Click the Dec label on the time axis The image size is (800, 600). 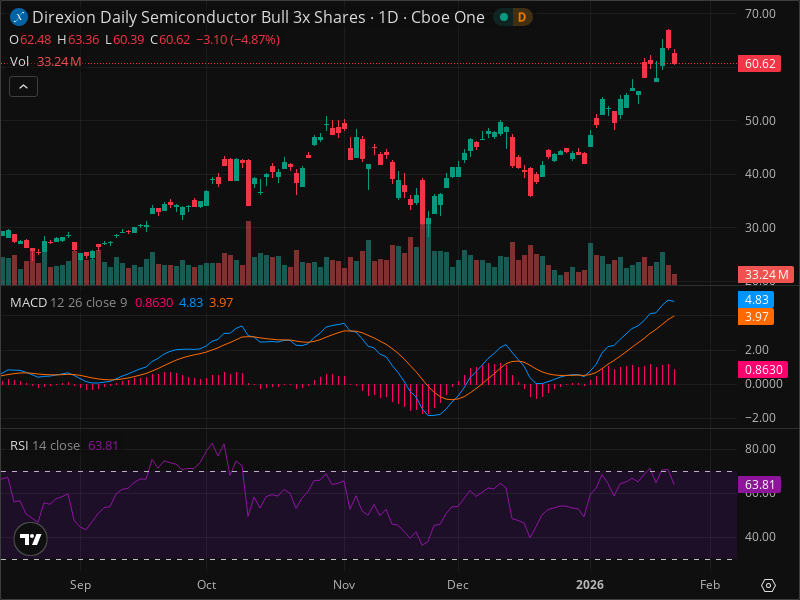pyautogui.click(x=458, y=585)
